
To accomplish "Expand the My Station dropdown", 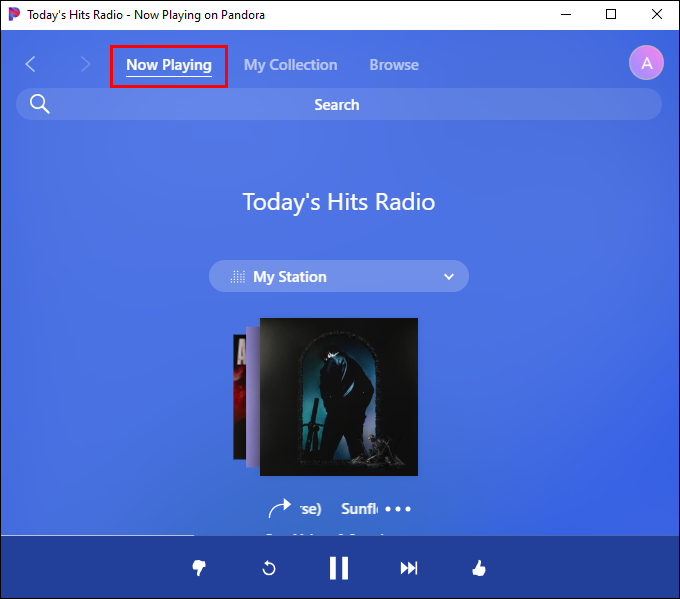I will 339,276.
